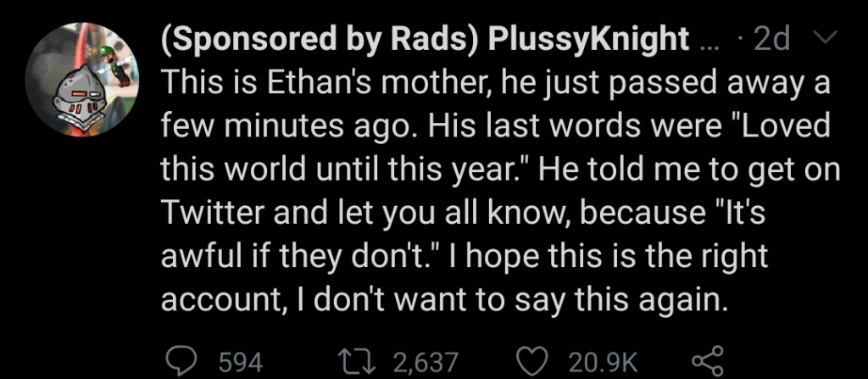View the 594 replies count

coord(240,363)
